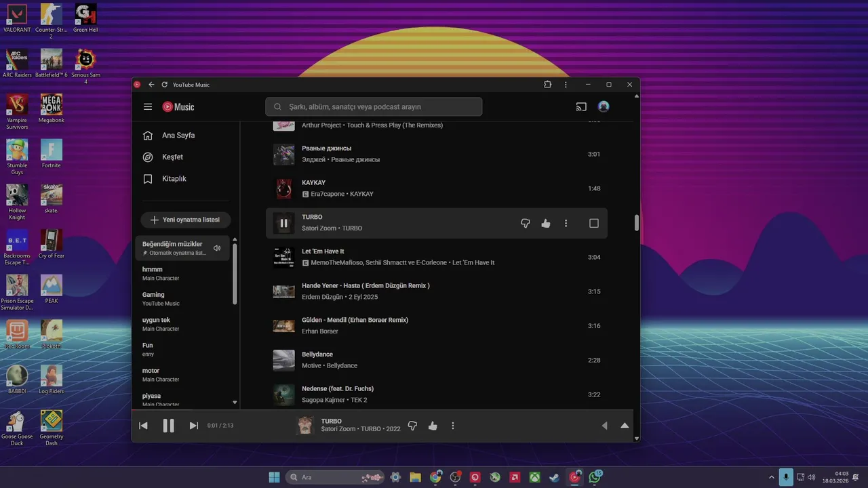868x488 pixels.
Task: Open the account profile avatar
Action: pyautogui.click(x=604, y=107)
